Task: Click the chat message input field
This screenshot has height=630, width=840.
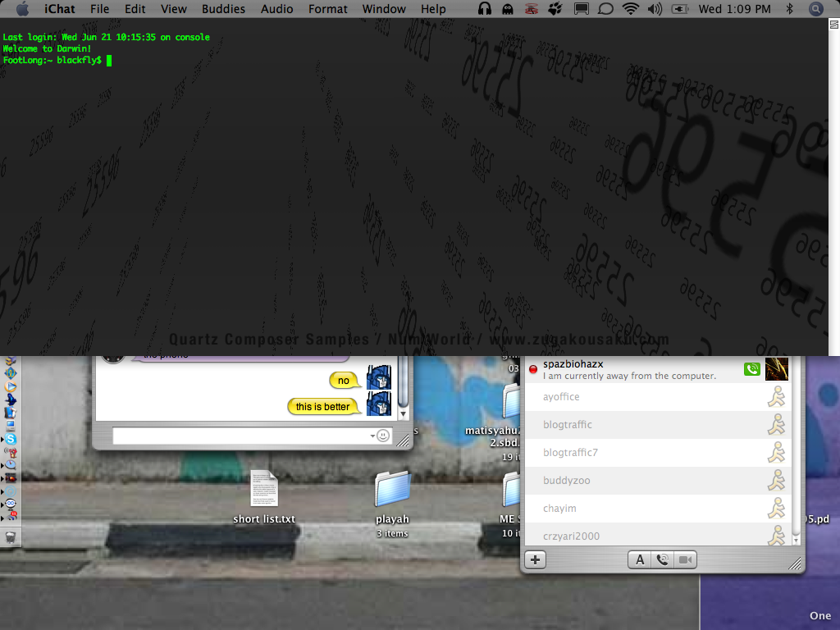Action: (242, 436)
